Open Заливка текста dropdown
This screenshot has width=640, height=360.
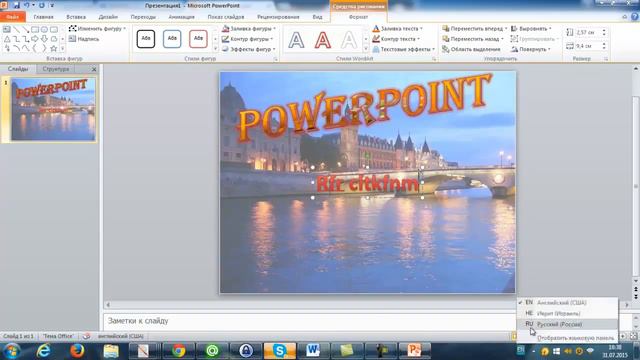click(398, 29)
